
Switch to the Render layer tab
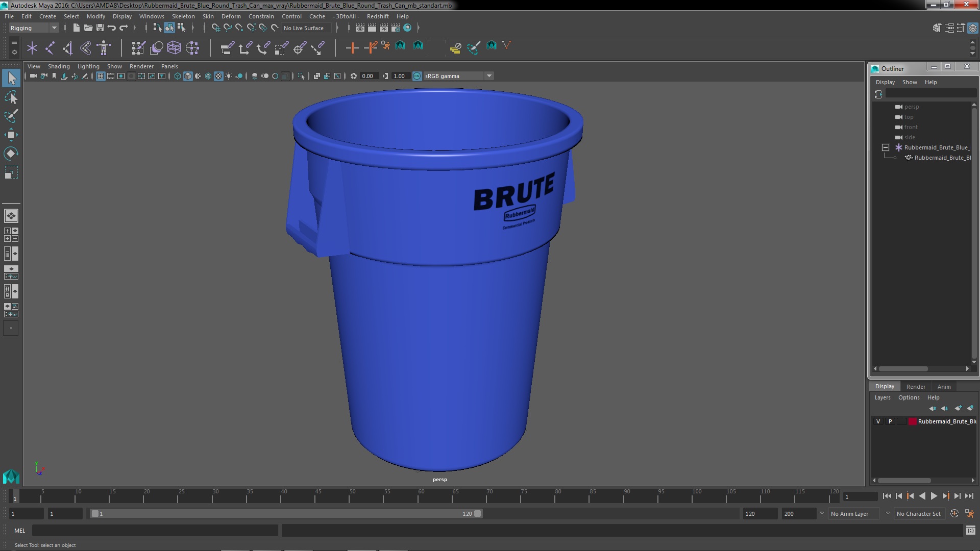[916, 387]
